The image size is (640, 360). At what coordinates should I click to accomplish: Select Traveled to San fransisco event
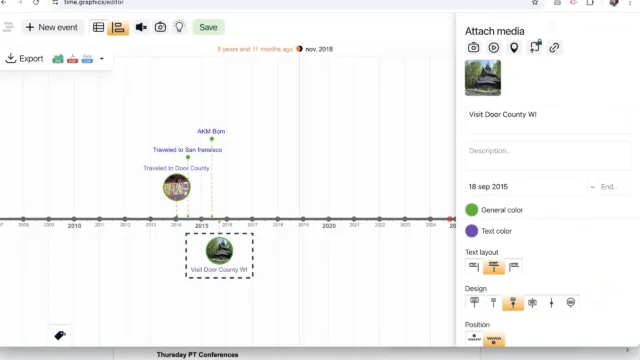(187, 150)
